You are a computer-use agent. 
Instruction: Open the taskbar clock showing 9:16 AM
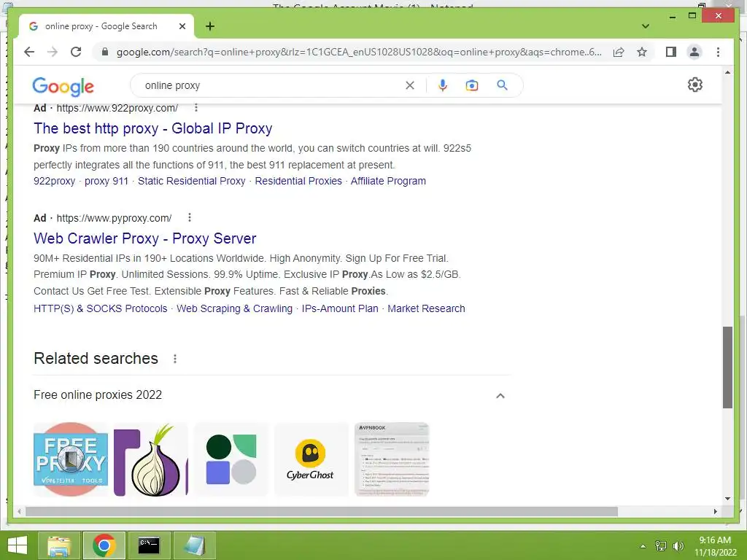[x=715, y=546]
